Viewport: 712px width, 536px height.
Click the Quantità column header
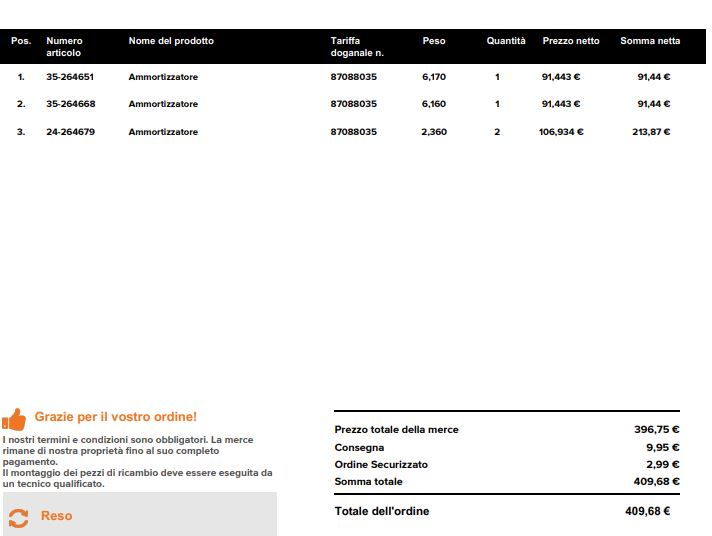(x=506, y=41)
